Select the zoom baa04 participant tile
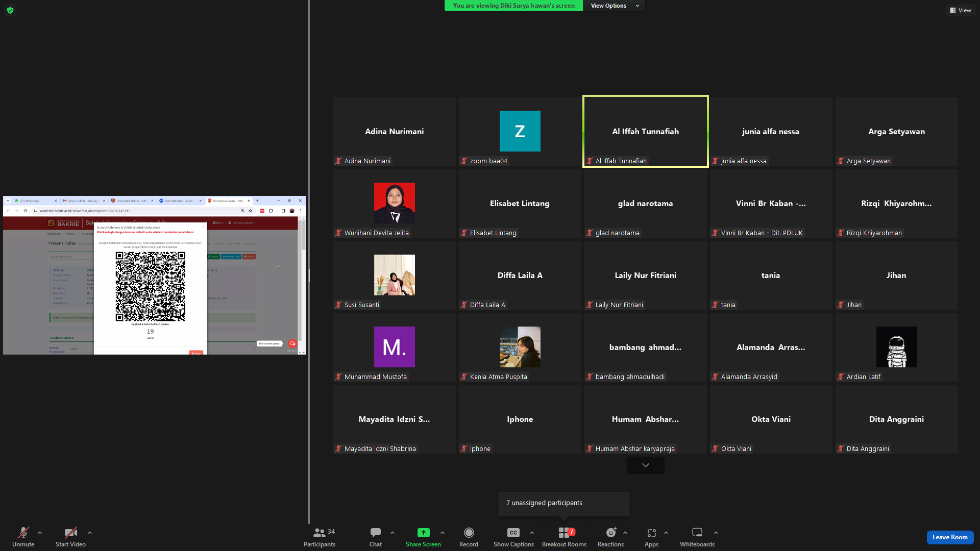Screen dimensions: 980x551 (x=520, y=131)
